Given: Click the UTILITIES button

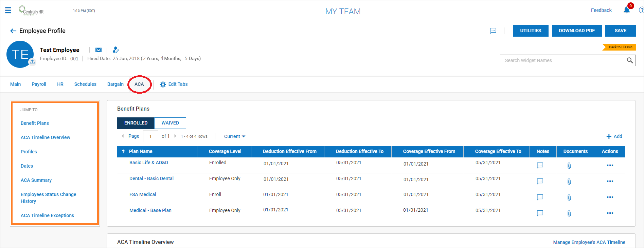Looking at the screenshot, I should point(531,31).
